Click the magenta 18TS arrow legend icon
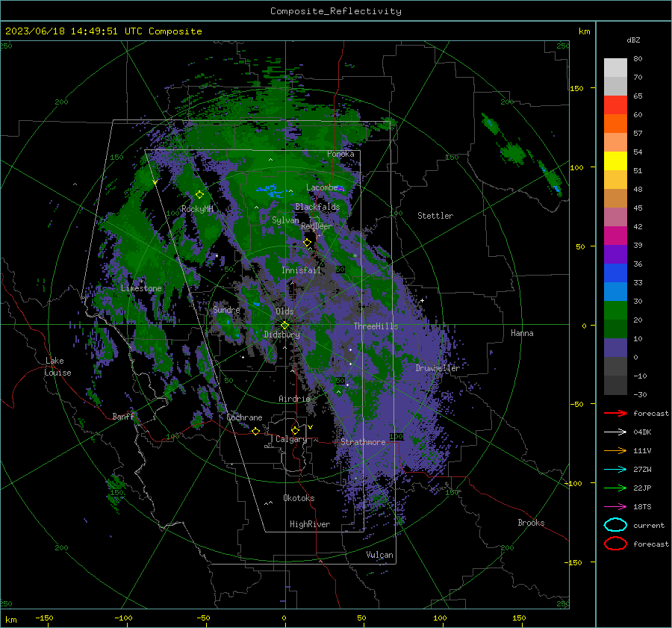Viewport: 672px width, 628px height. tap(615, 507)
